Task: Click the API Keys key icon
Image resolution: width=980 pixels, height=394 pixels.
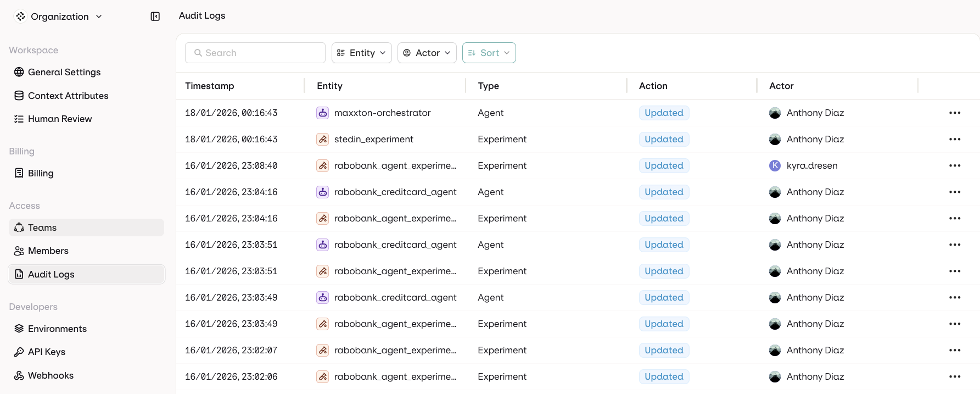Action: [x=19, y=352]
